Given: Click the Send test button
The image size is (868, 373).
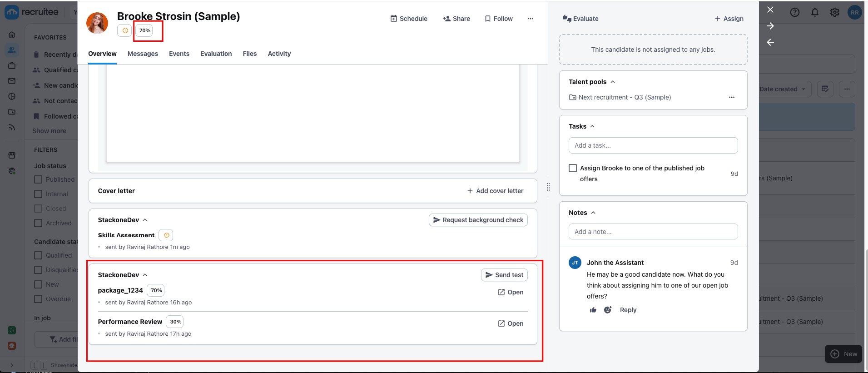Looking at the screenshot, I should 504,275.
